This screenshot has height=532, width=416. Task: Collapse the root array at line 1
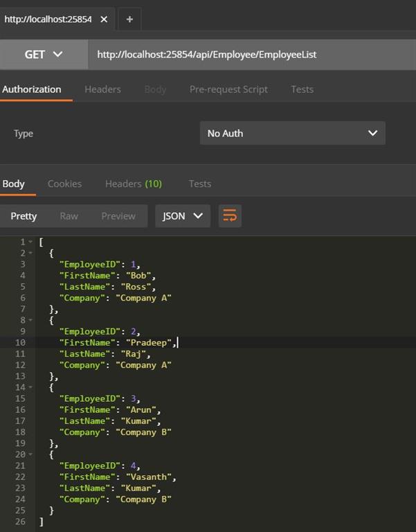[x=30, y=242]
